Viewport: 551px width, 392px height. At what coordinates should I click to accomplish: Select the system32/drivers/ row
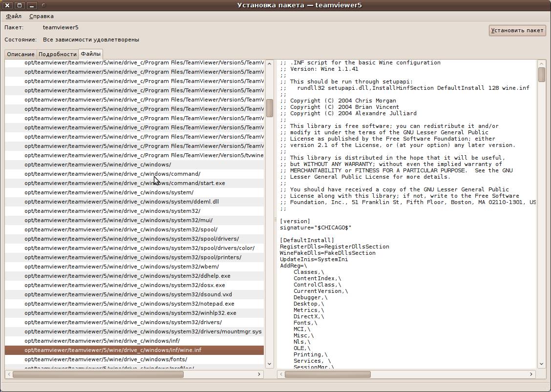click(134, 322)
